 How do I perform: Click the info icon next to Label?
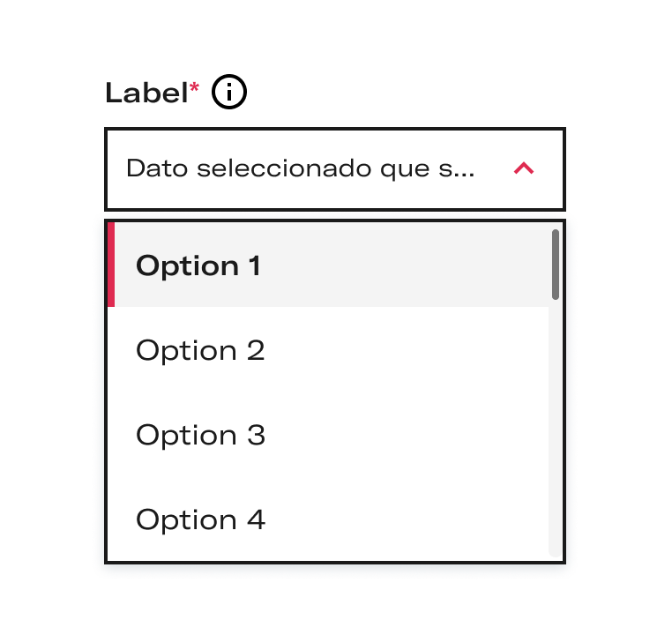pos(229,92)
